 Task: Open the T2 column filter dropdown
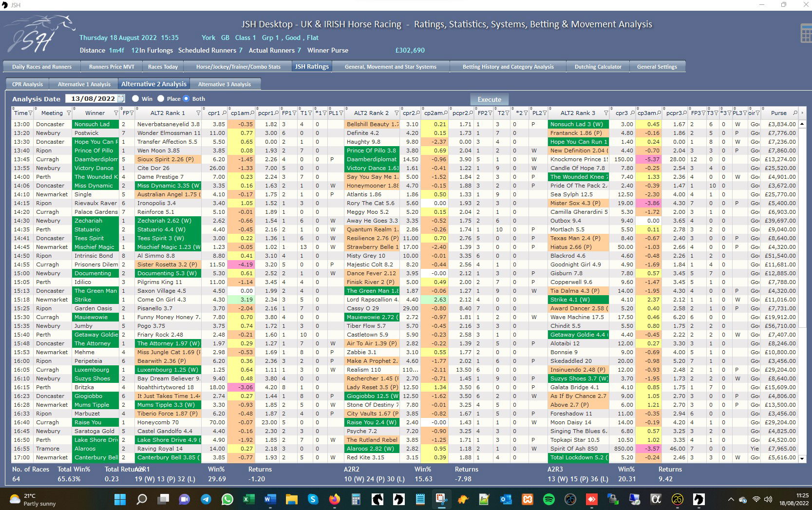pyautogui.click(x=507, y=113)
